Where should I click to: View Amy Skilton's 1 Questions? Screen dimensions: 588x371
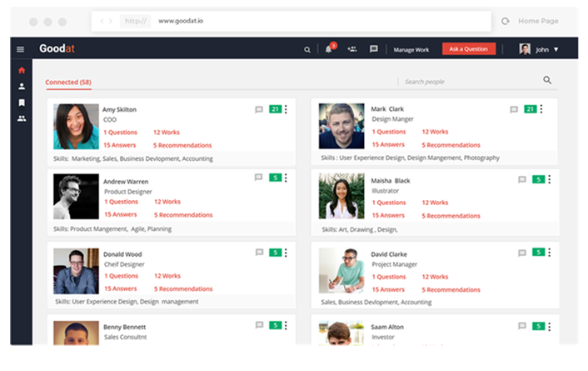tap(121, 133)
